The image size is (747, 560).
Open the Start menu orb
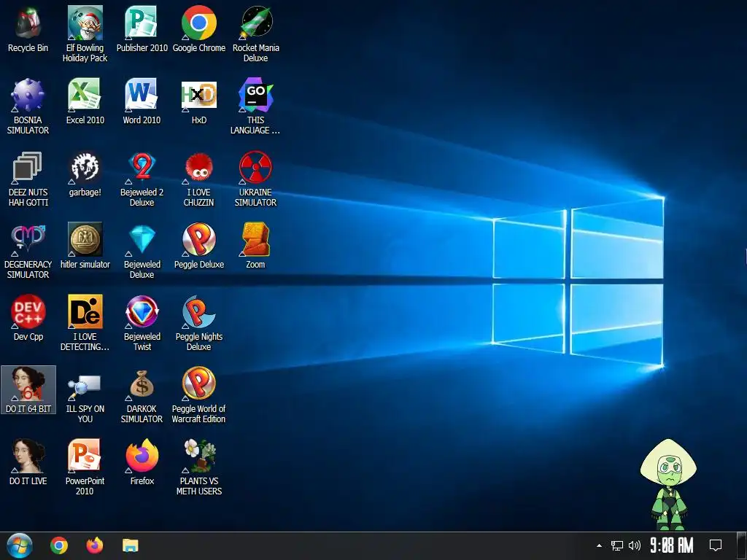(20, 545)
